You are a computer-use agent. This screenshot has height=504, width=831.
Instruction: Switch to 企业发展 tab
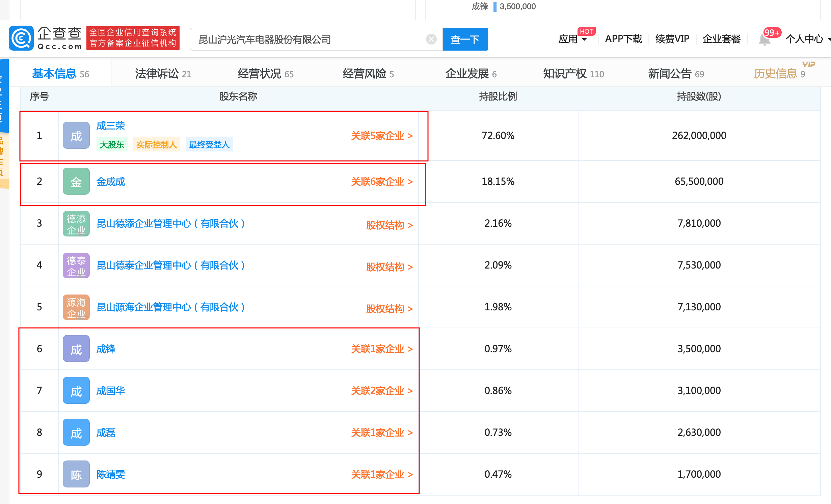(x=471, y=74)
